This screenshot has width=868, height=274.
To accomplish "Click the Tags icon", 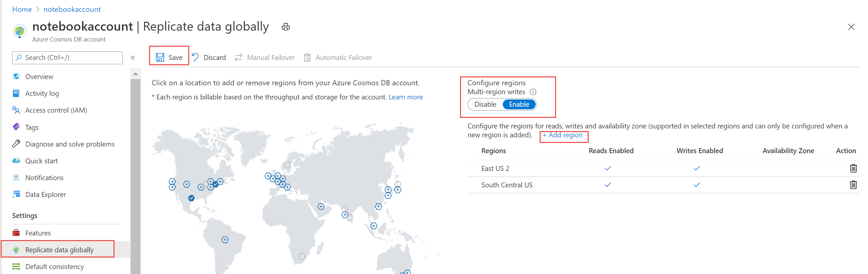I will [16, 127].
